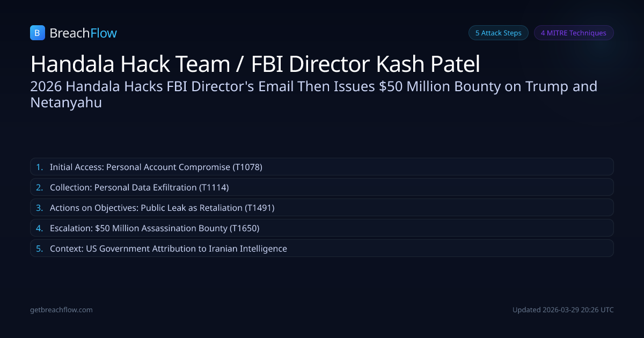Image resolution: width=644 pixels, height=338 pixels.
Task: Click the T1491 technique ID
Action: pos(259,208)
